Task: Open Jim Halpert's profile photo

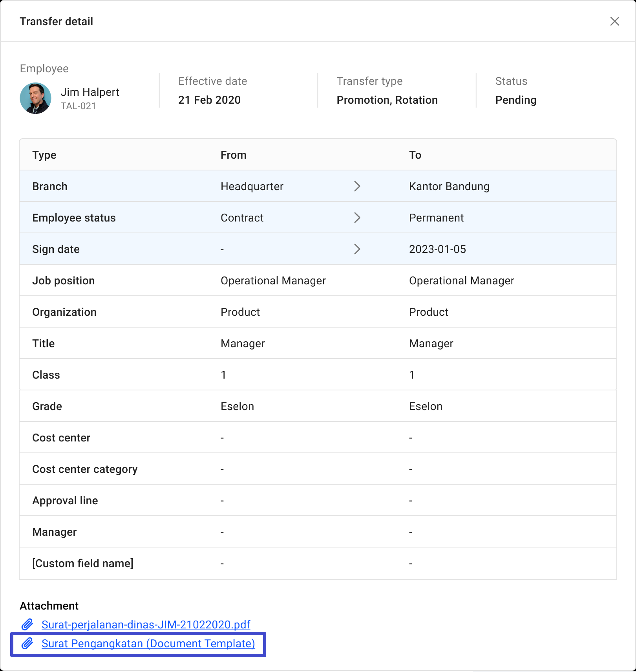Action: (x=35, y=98)
